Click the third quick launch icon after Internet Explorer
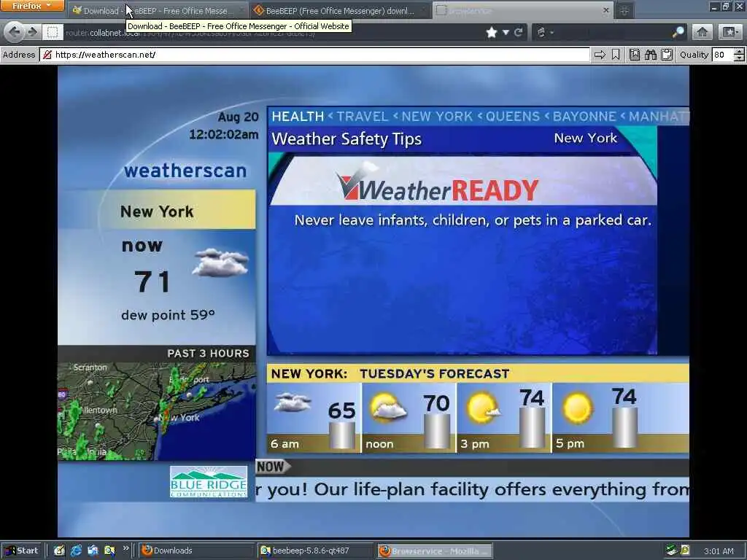This screenshot has height=560, width=747. (93, 551)
